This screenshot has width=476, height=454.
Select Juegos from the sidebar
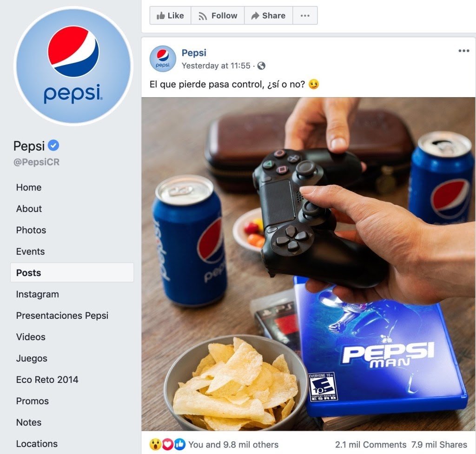[32, 358]
